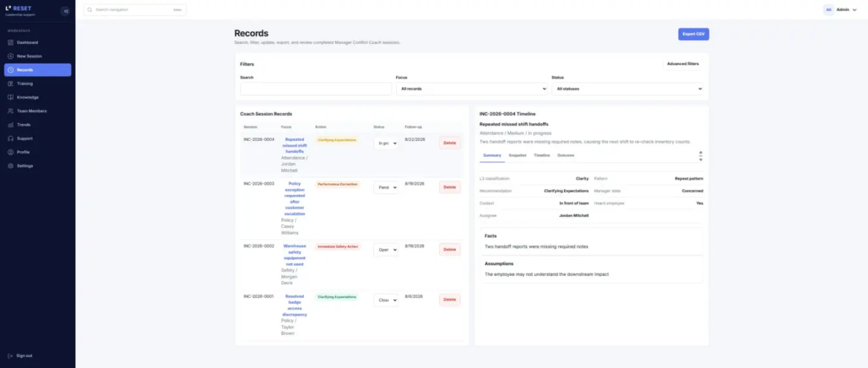Open the Admin user menu
This screenshot has height=368, width=868.
click(840, 10)
